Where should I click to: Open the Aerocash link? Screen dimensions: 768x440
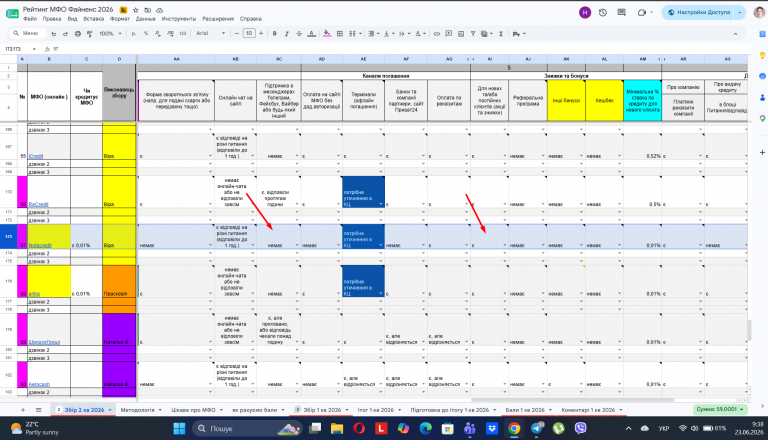(39, 384)
